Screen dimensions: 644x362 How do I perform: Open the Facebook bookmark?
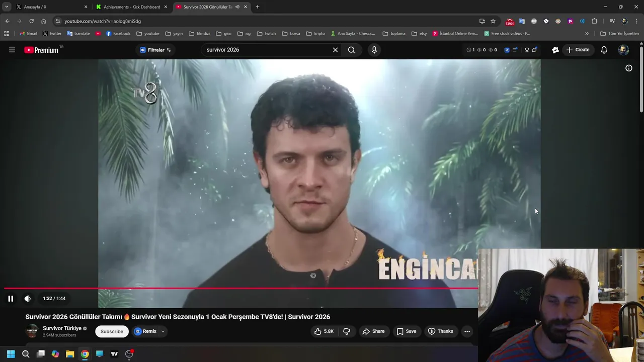[118, 34]
